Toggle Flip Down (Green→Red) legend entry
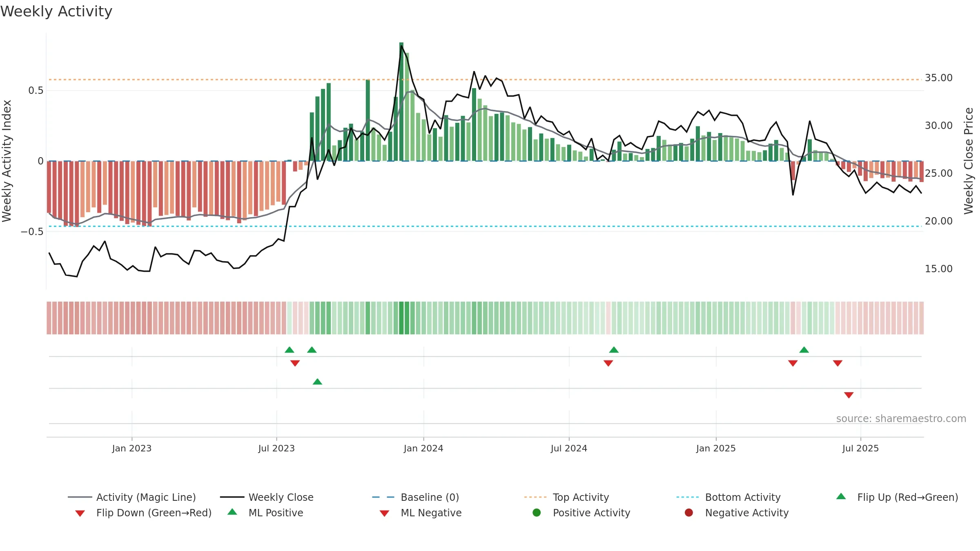 [x=143, y=513]
